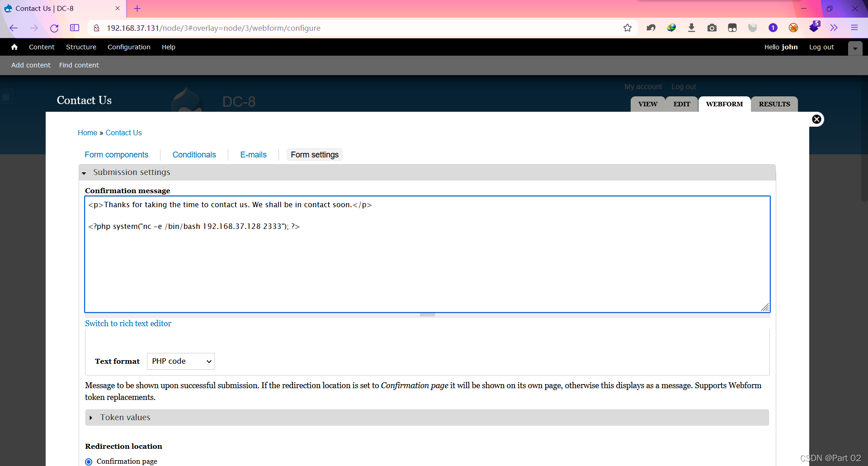Click the Home breadcrumb link

(87, 133)
